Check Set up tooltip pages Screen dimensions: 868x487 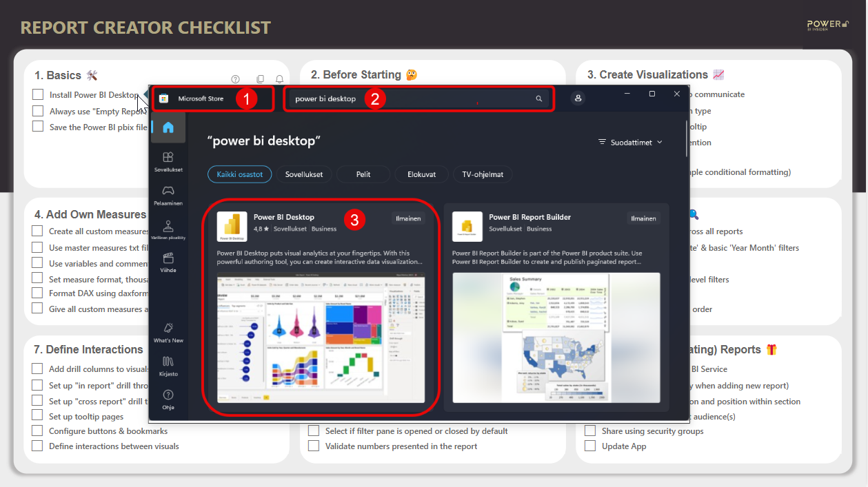tap(37, 415)
